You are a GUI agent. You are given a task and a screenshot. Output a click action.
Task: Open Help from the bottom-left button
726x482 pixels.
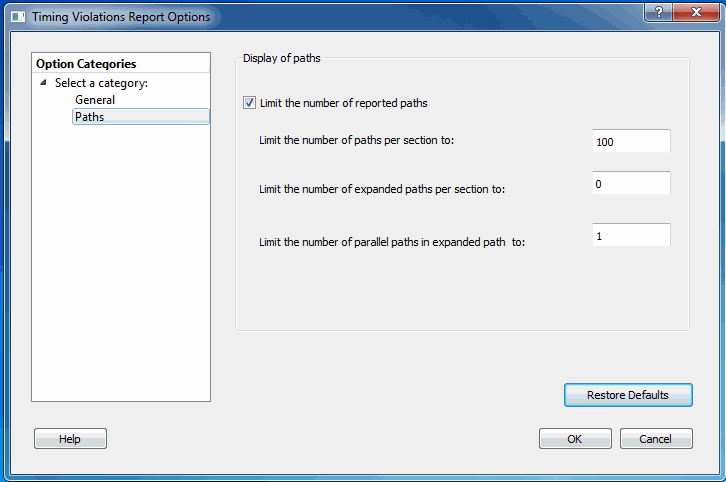pos(70,439)
